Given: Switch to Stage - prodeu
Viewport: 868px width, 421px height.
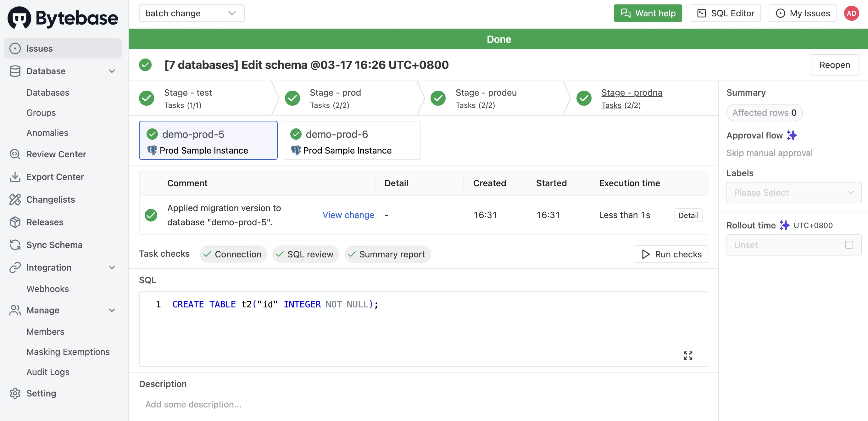Looking at the screenshot, I should coord(486,98).
